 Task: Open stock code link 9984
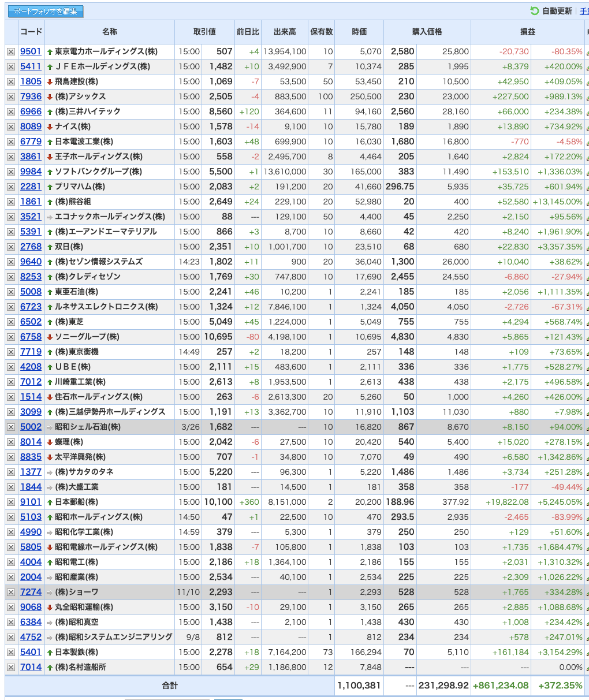coord(31,172)
